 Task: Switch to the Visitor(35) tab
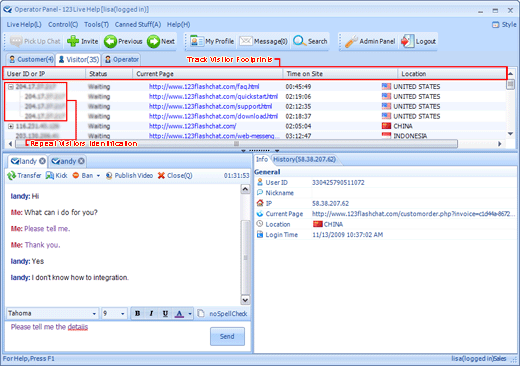[x=79, y=59]
